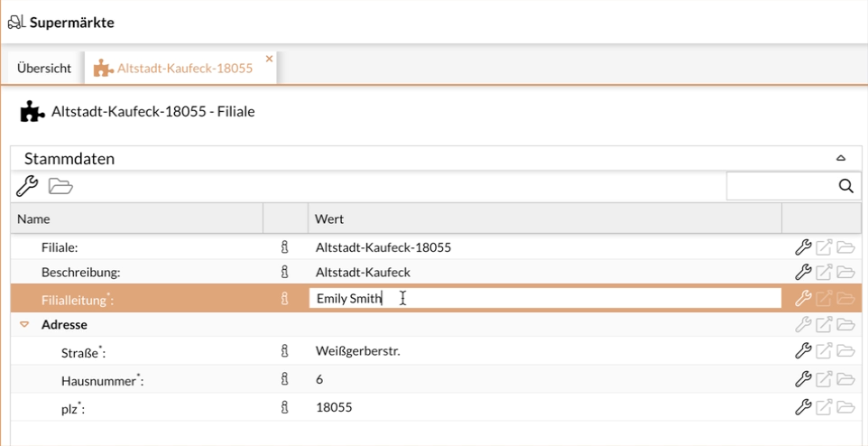Click the Name column header

[135, 218]
